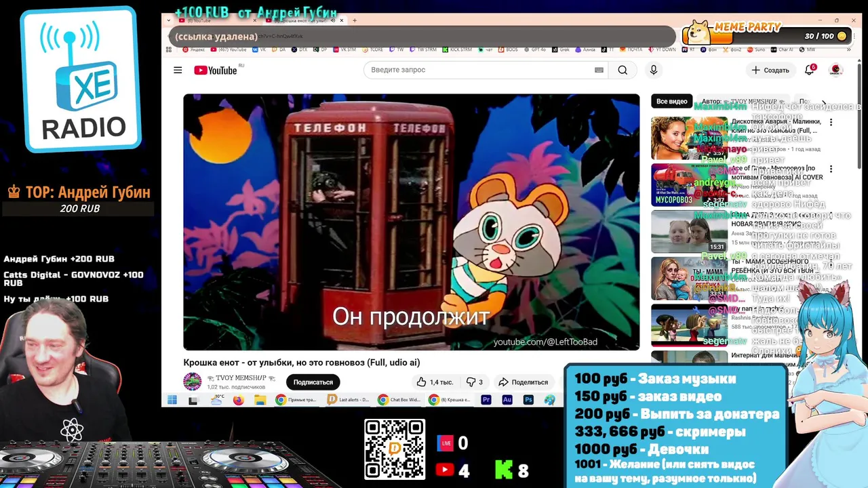This screenshot has height=488, width=868.
Task: Open the YT DOWN bookmark
Action: coord(663,49)
